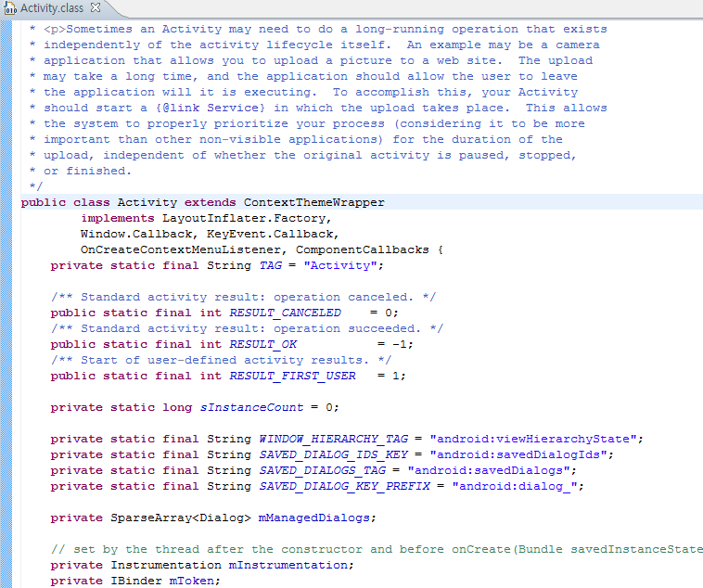Click the mInstrumentation field
Viewport: 703px width, 588px height.
click(288, 565)
